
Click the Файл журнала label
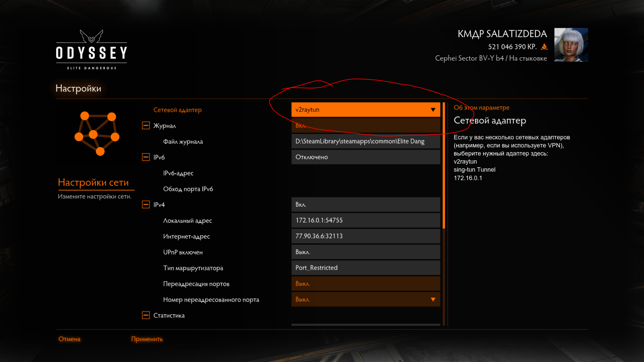(183, 141)
